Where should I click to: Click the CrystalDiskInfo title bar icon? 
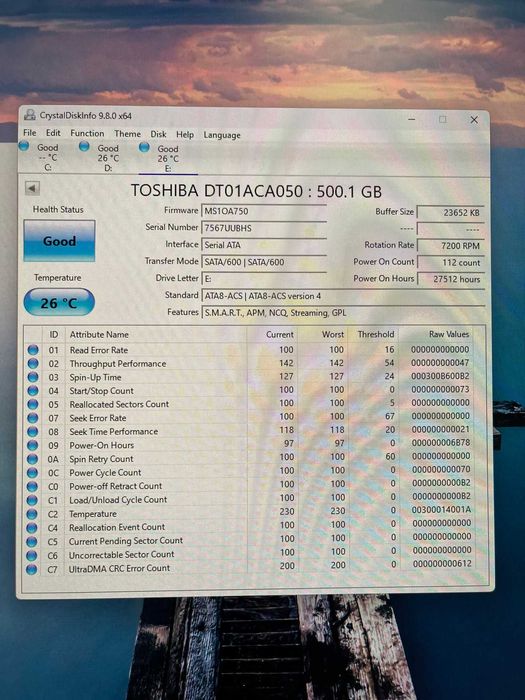coord(30,115)
